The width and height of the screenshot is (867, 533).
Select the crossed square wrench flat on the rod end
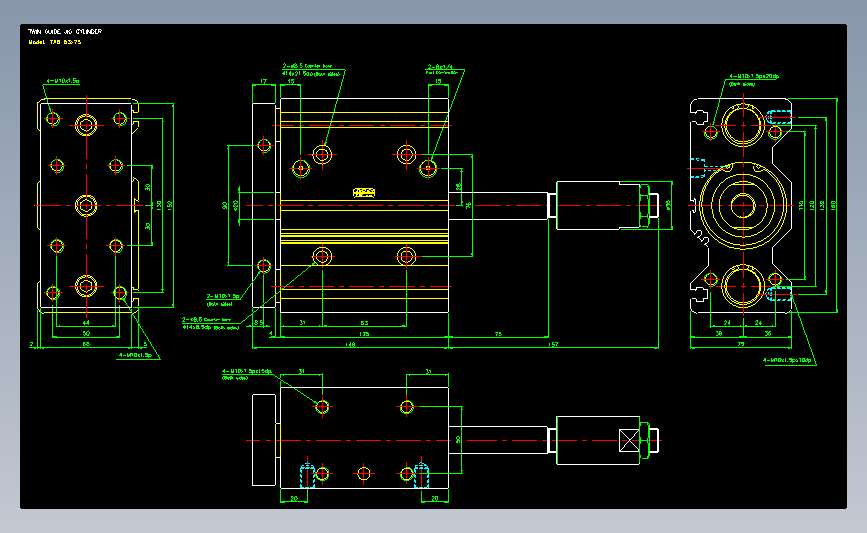coord(629,441)
